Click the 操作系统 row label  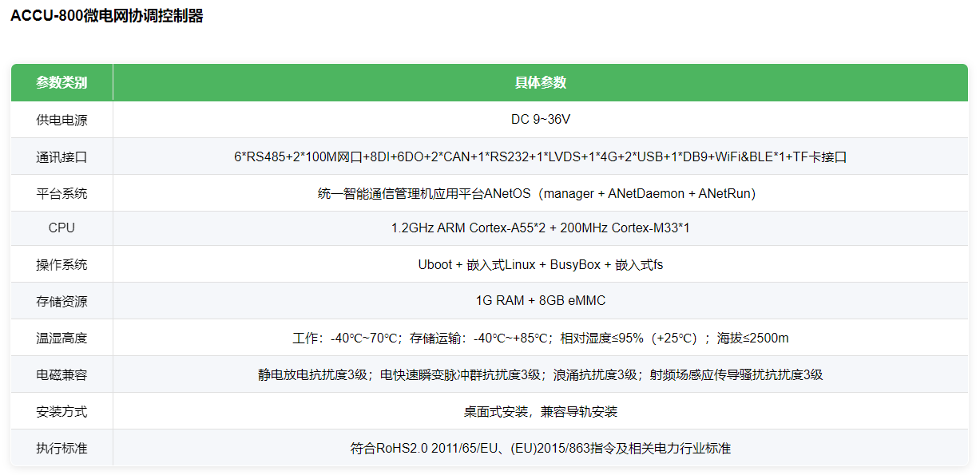point(61,264)
